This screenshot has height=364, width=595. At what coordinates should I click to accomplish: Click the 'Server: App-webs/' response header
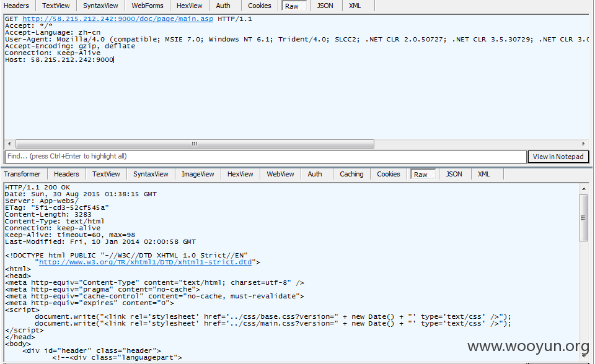tap(42, 201)
